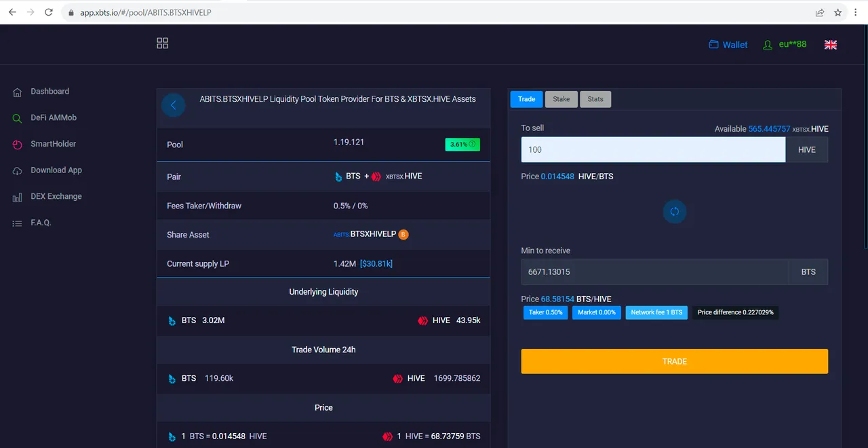Viewport: 868px width, 448px height.
Task: Click the Price difference 0.227029% tag
Action: pos(736,313)
